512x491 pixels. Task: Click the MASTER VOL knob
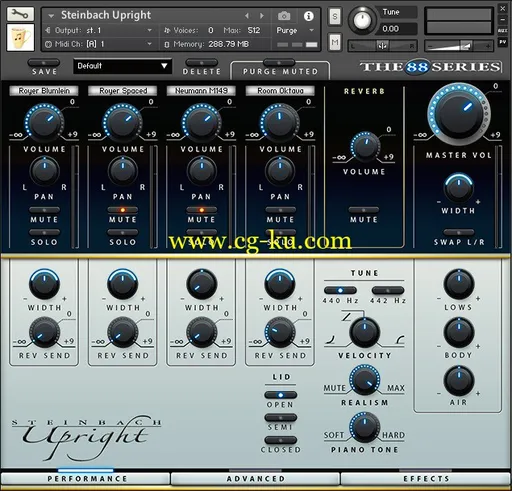click(x=459, y=114)
